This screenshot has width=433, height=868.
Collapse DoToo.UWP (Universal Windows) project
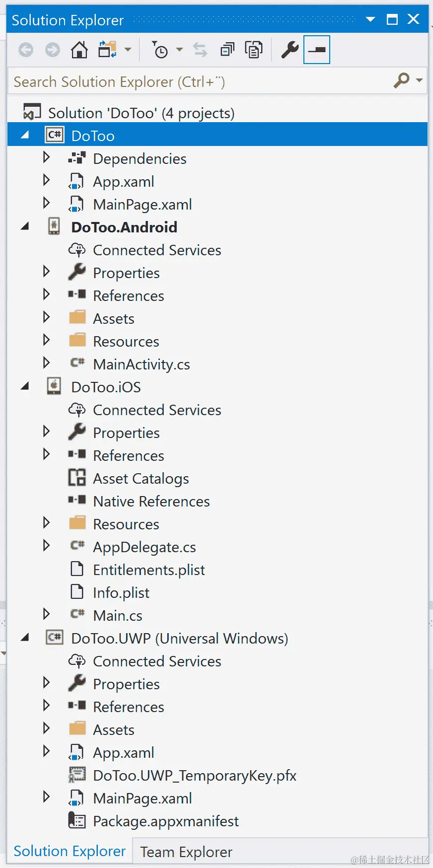click(24, 638)
